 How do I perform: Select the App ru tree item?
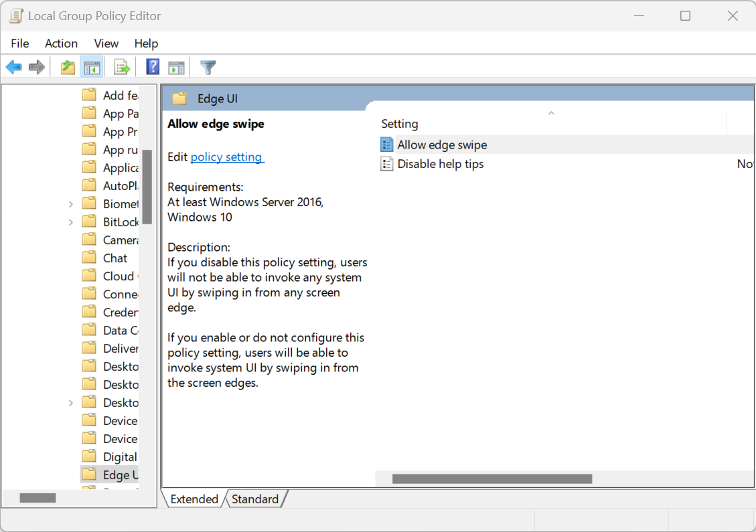point(121,150)
